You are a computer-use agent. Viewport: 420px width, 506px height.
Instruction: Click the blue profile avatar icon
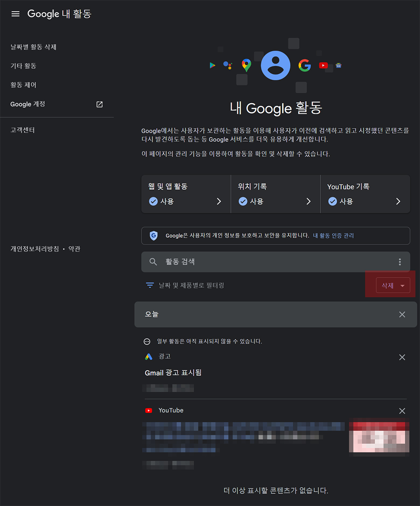pos(276,66)
